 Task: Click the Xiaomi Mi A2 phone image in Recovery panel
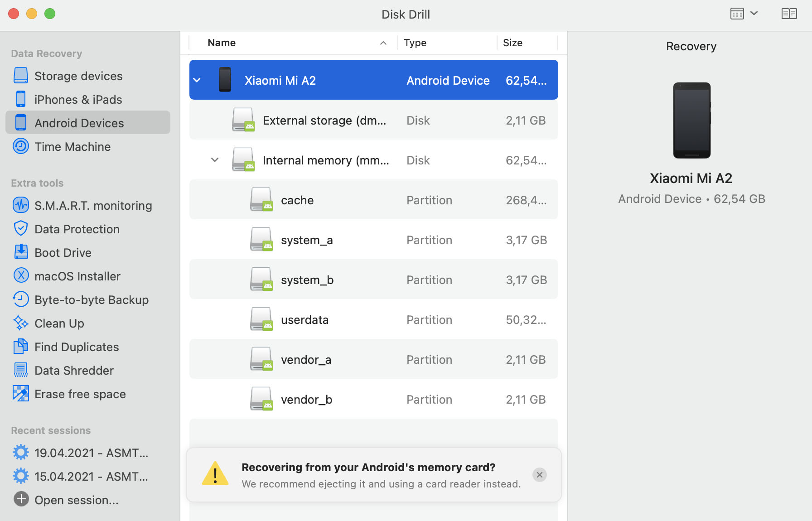click(x=691, y=121)
